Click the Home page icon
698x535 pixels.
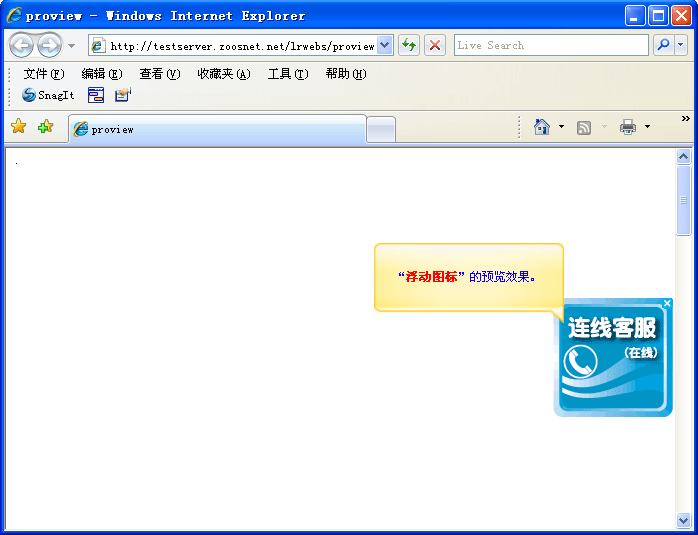click(542, 127)
